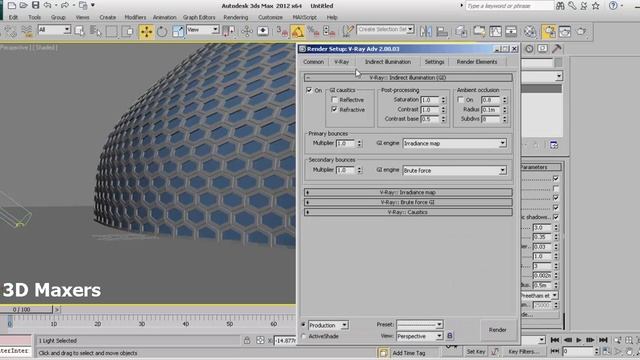
Task: Toggle Window/Crossing selection mode
Action: coord(127,31)
